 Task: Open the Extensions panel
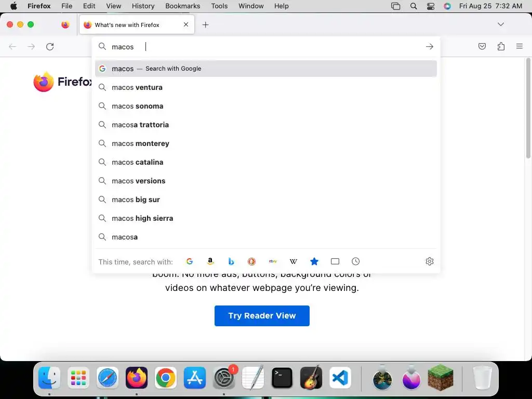tap(501, 46)
